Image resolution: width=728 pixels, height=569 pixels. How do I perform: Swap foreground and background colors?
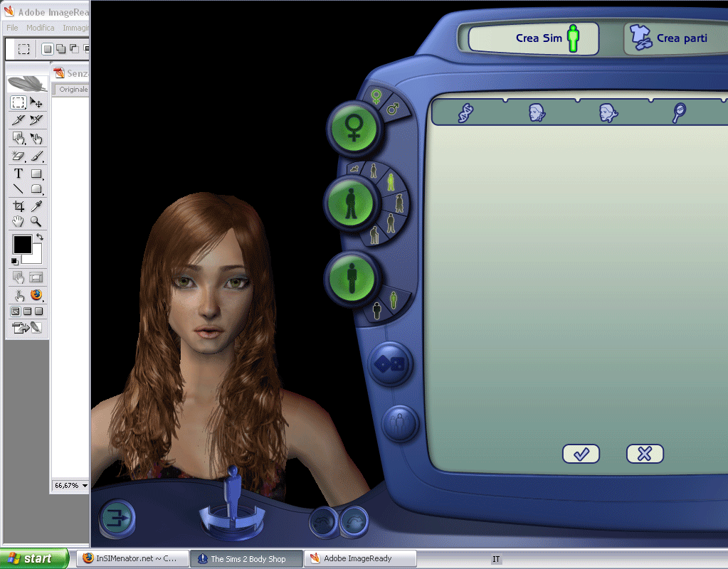click(x=41, y=236)
